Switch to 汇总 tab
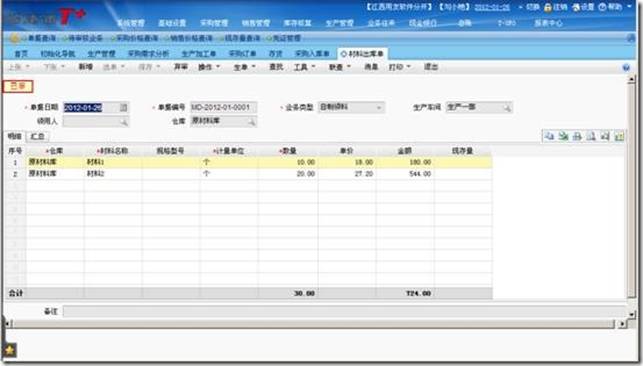The height and width of the screenshot is (366, 643). 38,136
